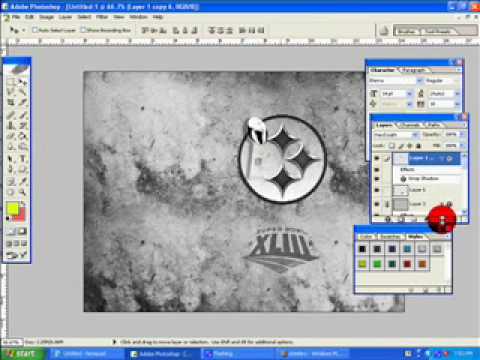Open the font size dropdown

(x=410, y=94)
